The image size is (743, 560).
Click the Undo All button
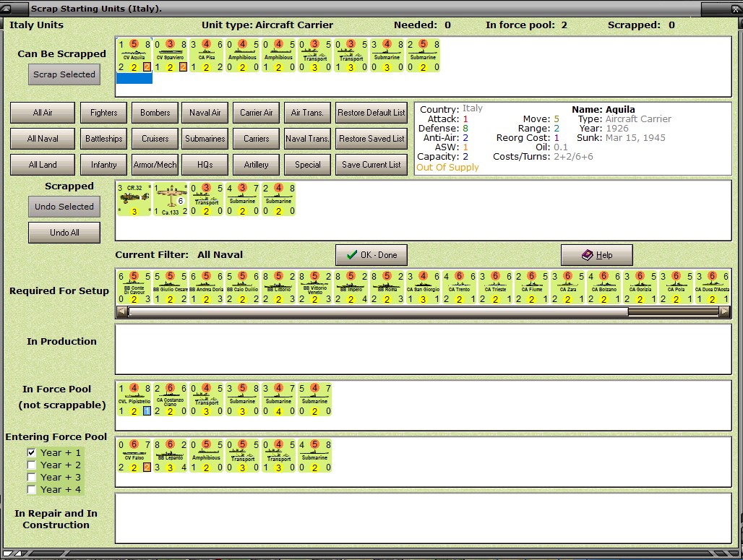click(64, 233)
